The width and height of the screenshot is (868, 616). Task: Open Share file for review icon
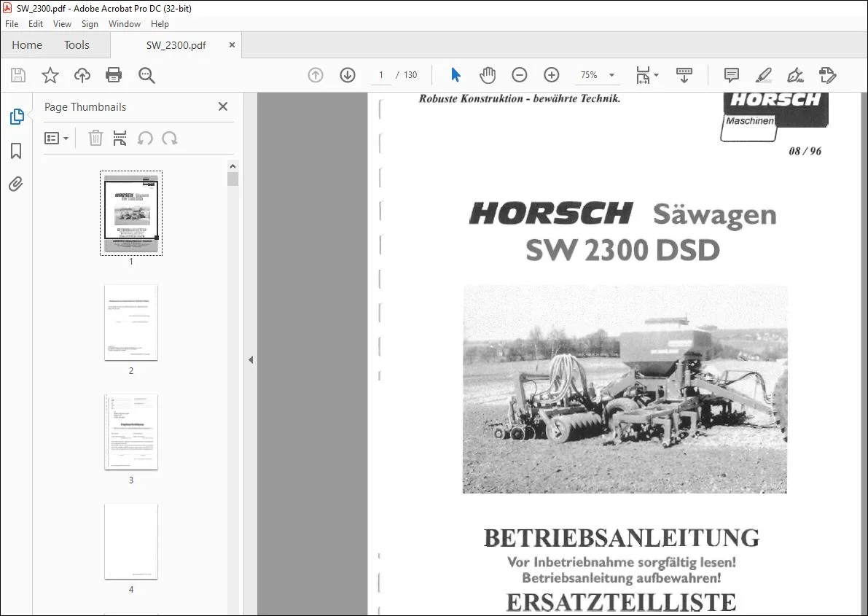click(828, 75)
